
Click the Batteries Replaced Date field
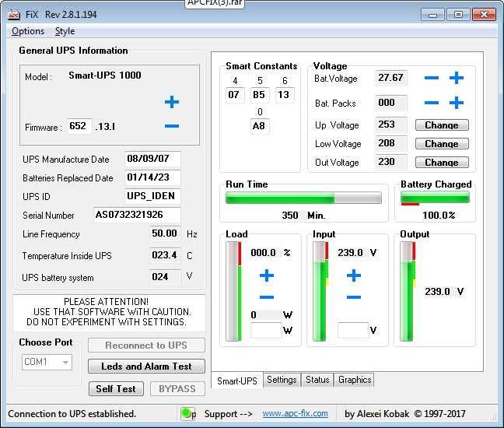point(152,177)
